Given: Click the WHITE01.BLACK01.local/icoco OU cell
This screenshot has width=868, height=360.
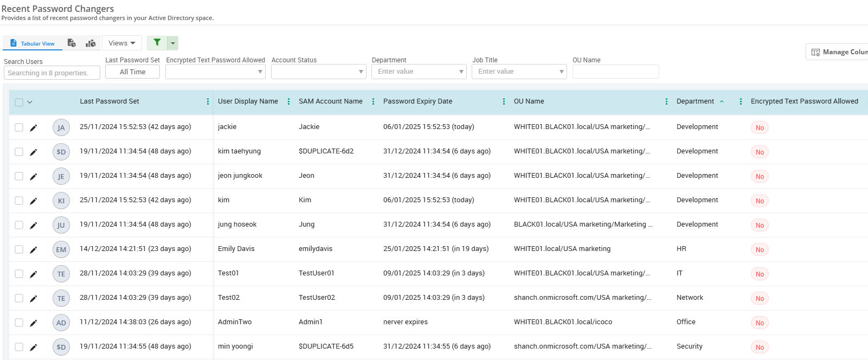Looking at the screenshot, I should point(563,322).
